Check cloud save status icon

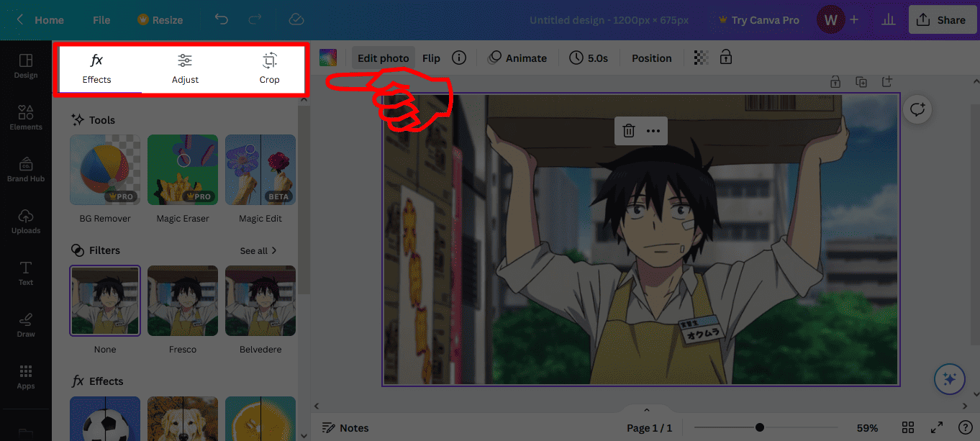295,20
